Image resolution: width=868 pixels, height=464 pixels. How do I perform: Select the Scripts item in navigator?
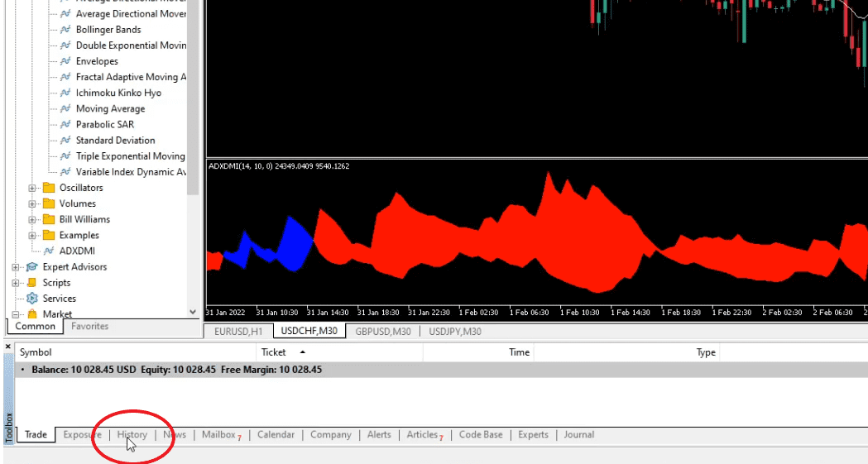tap(56, 283)
